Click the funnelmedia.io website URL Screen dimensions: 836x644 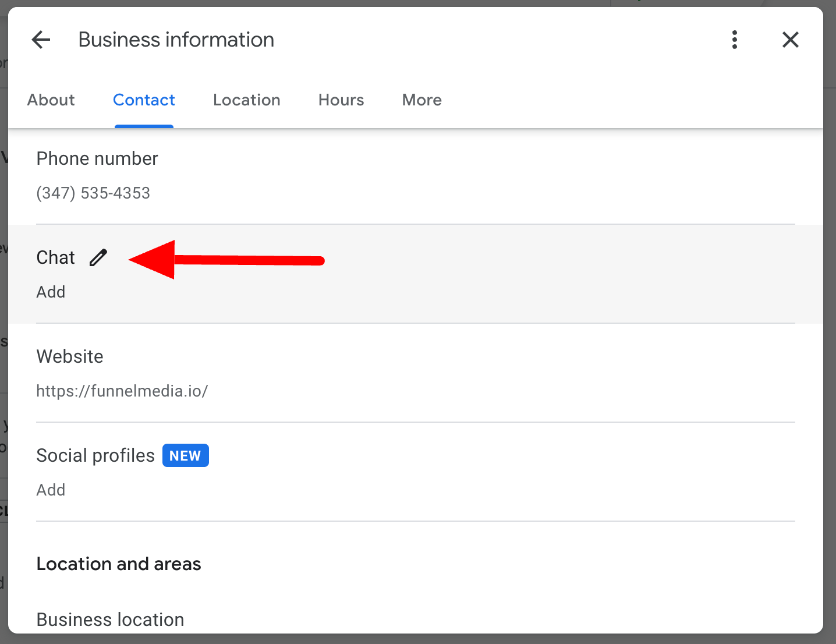click(122, 391)
